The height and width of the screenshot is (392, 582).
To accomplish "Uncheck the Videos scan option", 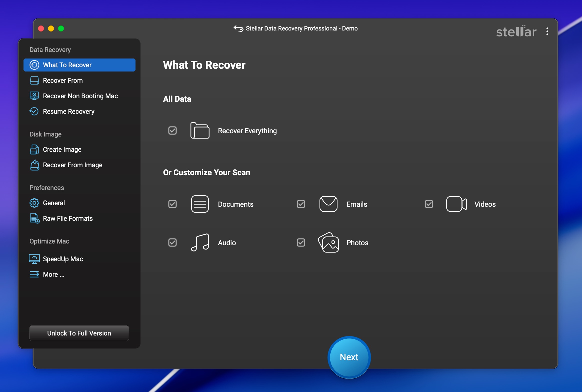I will [x=429, y=204].
